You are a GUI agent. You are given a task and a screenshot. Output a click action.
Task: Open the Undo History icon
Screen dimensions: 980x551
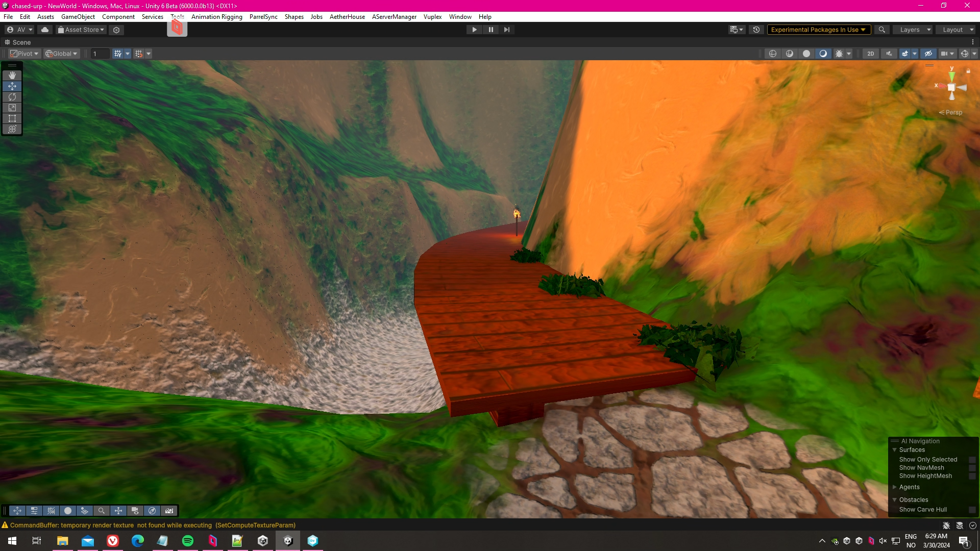[756, 30]
